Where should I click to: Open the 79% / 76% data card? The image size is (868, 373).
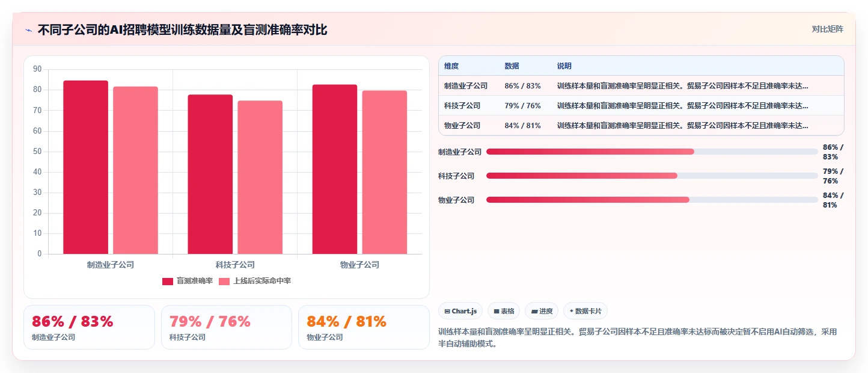click(x=227, y=327)
